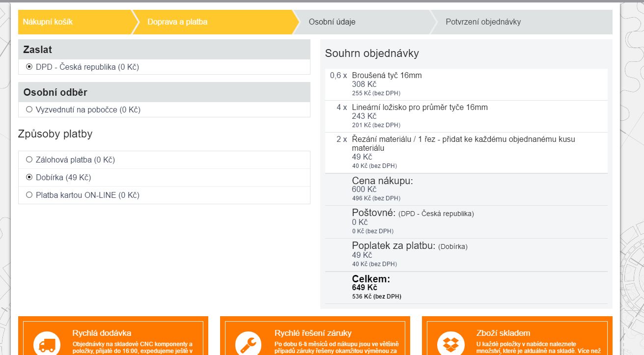Select DPD - Česká republika shipping
This screenshot has height=355, width=644.
pyautogui.click(x=29, y=67)
